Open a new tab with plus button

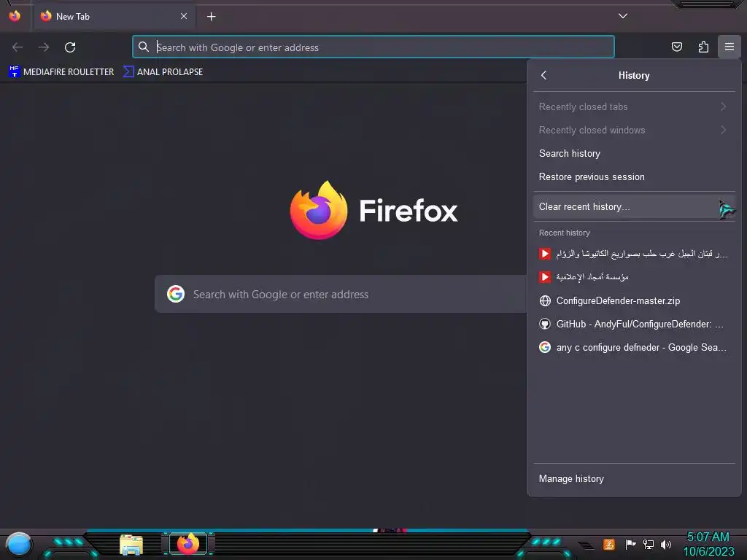tap(211, 17)
